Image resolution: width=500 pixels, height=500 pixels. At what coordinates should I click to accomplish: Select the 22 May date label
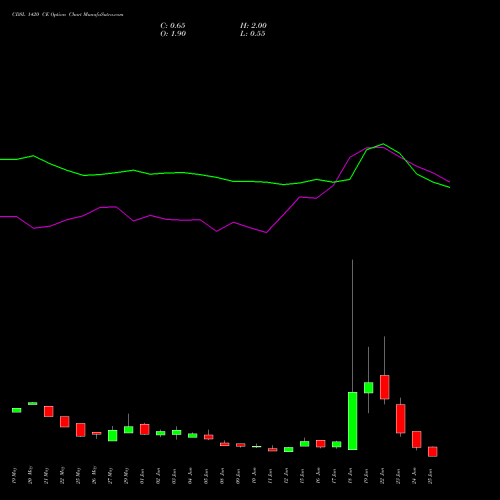[x=62, y=475]
